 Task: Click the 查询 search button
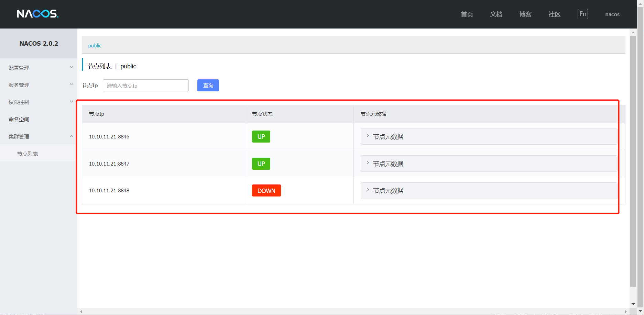208,86
